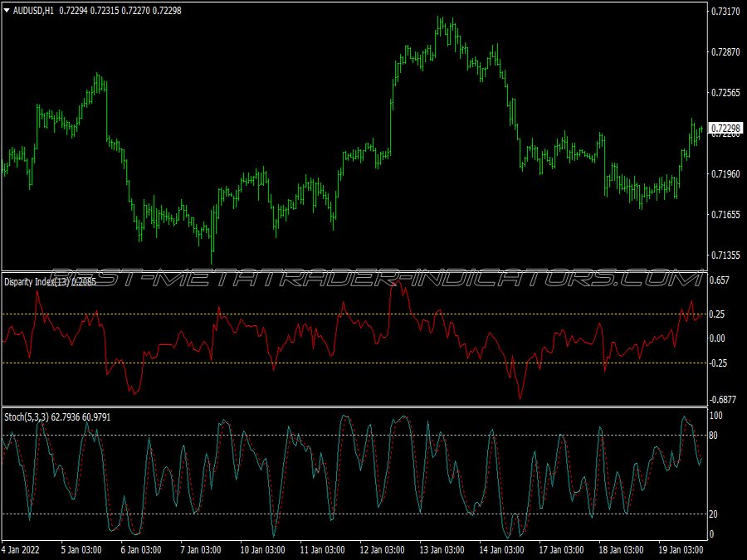The height and width of the screenshot is (560, 747).
Task: Click time axis label 12 Jan 03:00
Action: pyautogui.click(x=382, y=549)
